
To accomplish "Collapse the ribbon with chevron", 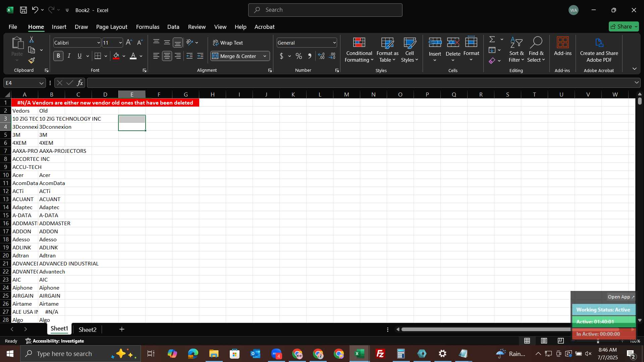I will pos(634,69).
